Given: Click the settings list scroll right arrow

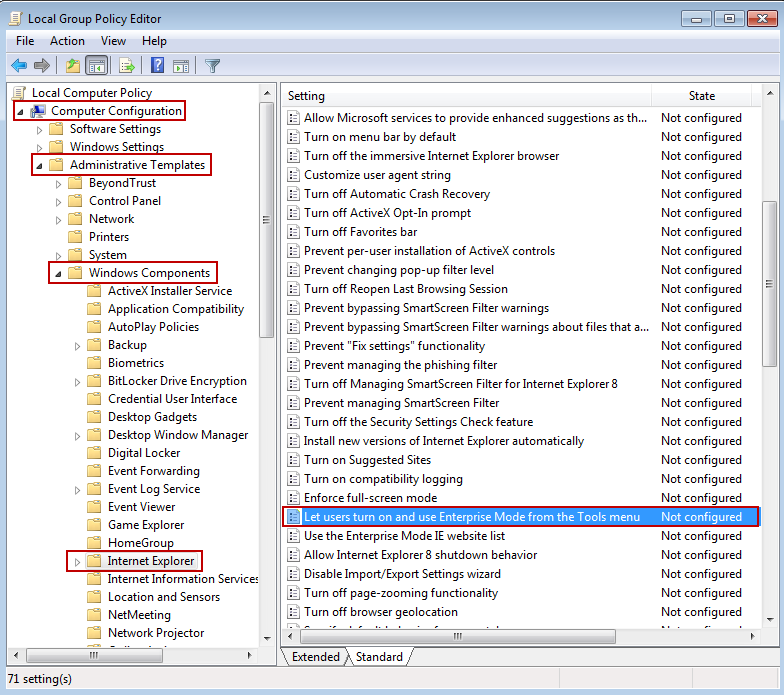Looking at the screenshot, I should click(x=752, y=636).
